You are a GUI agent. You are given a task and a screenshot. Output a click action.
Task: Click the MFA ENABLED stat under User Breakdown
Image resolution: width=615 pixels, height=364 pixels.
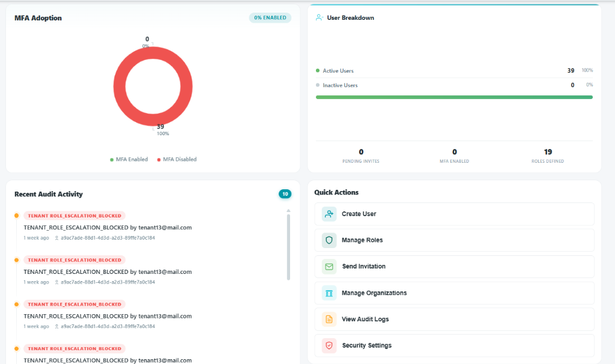click(x=454, y=156)
